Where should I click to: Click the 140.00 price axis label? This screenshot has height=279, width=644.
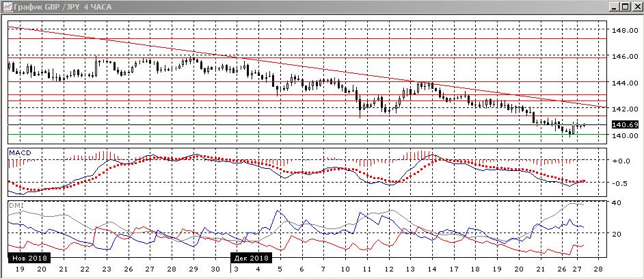[x=625, y=135]
